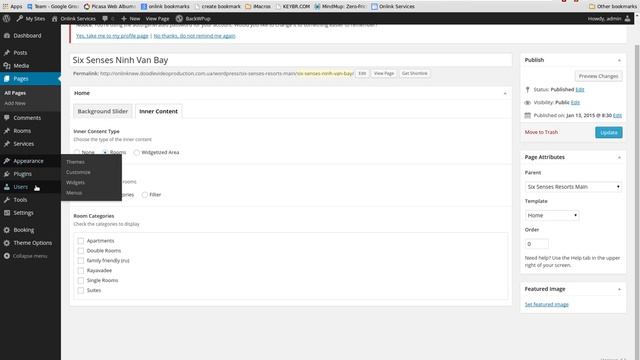The image size is (640, 360).
Task: Edit the page Status link
Action: point(580,89)
